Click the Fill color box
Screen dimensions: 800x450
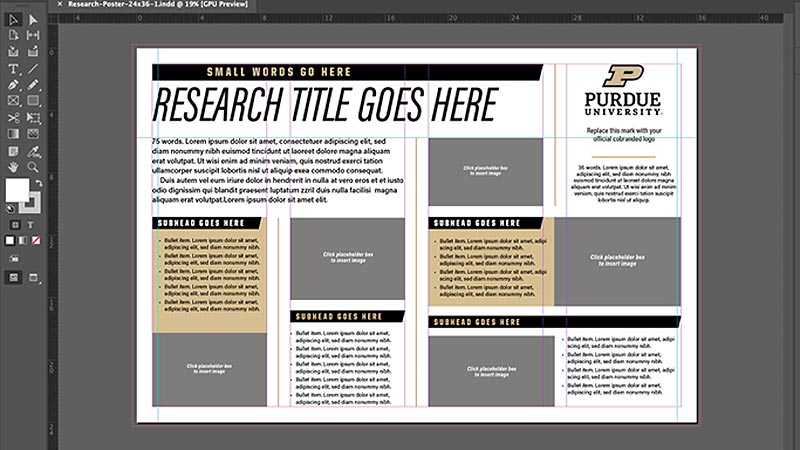pyautogui.click(x=17, y=190)
